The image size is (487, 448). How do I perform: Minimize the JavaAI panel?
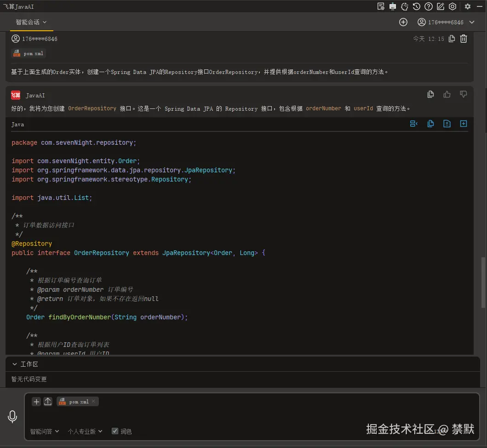click(480, 6)
